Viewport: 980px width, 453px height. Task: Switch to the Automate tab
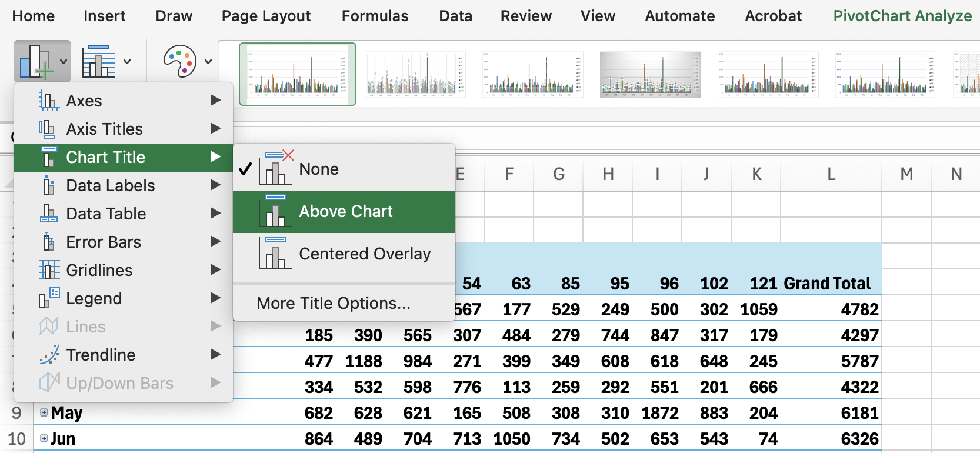click(680, 16)
